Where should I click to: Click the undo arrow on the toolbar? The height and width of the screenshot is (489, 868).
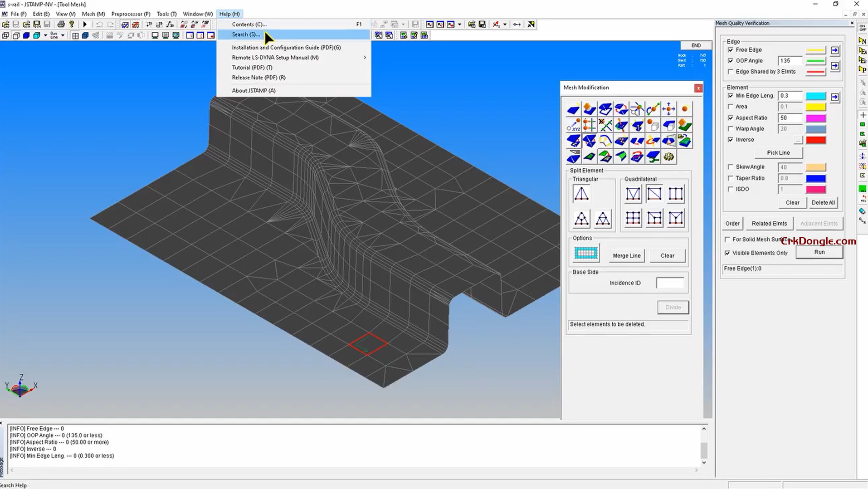[99, 24]
